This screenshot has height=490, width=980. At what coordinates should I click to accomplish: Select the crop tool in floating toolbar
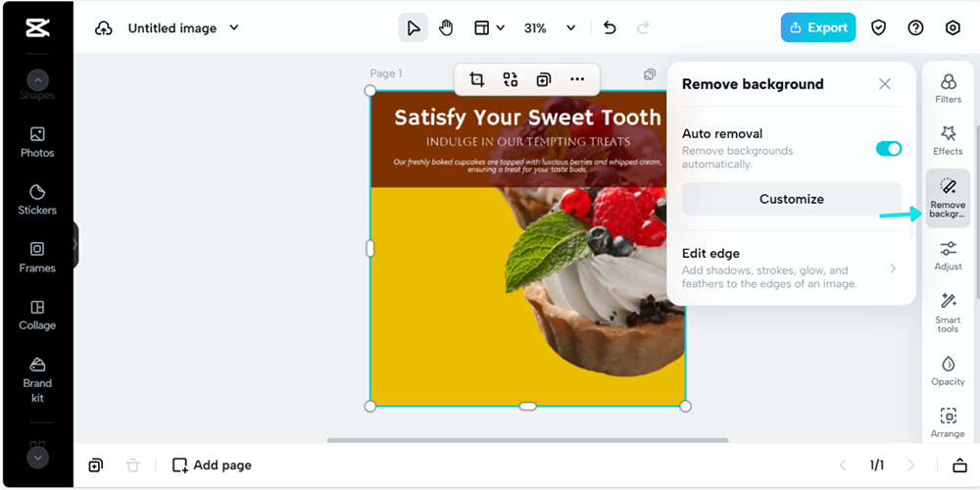(477, 79)
